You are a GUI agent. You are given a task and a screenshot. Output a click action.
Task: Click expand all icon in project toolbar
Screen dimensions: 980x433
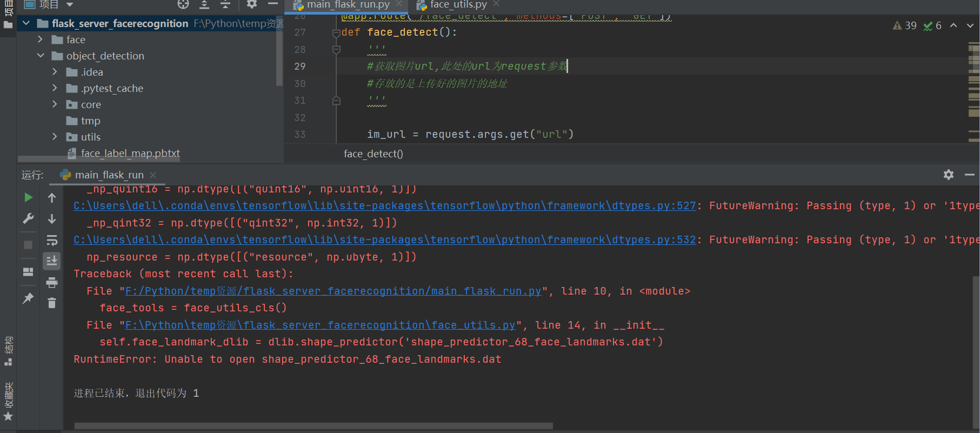(204, 5)
